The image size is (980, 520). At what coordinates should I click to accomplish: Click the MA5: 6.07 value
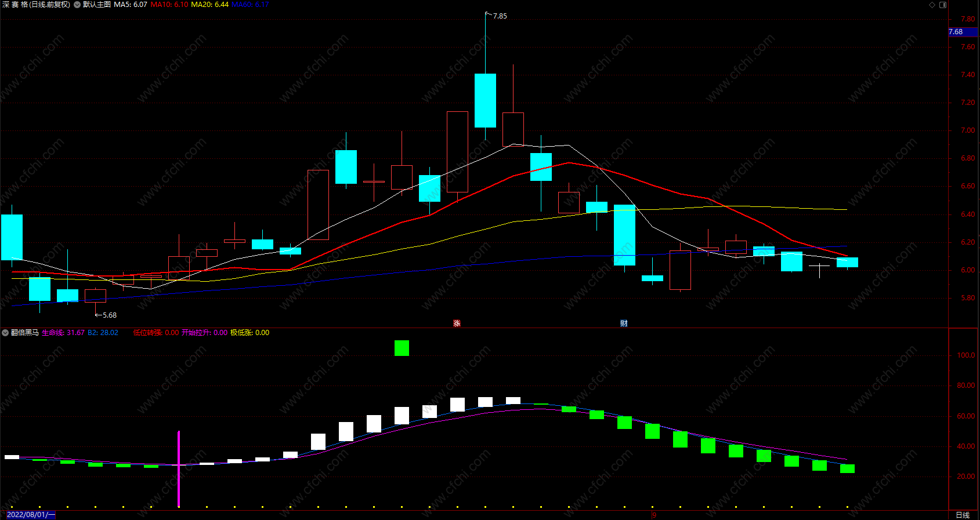(131, 5)
